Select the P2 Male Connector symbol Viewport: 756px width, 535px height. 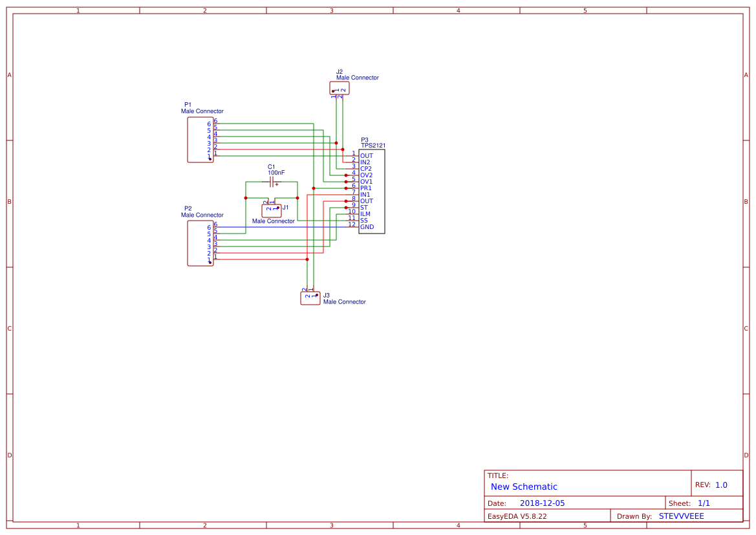199,241
